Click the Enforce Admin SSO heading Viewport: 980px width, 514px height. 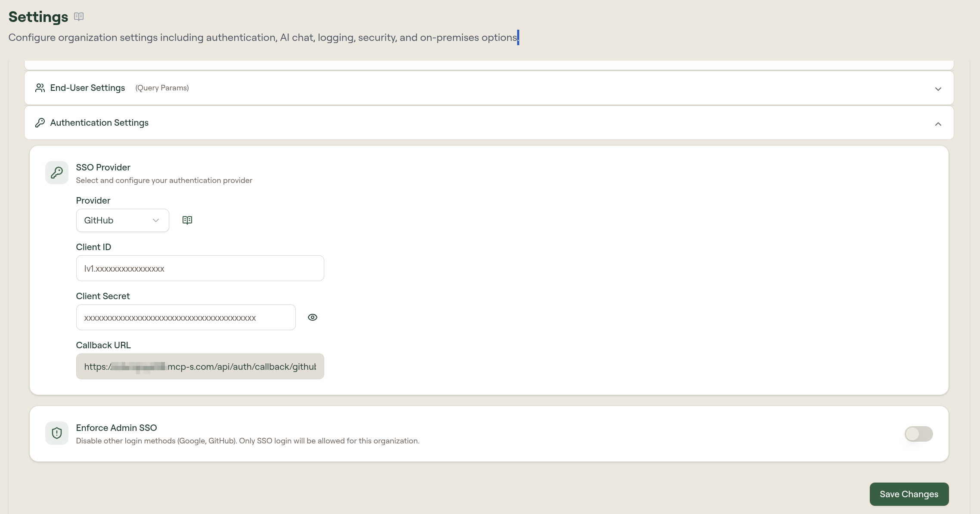point(116,428)
